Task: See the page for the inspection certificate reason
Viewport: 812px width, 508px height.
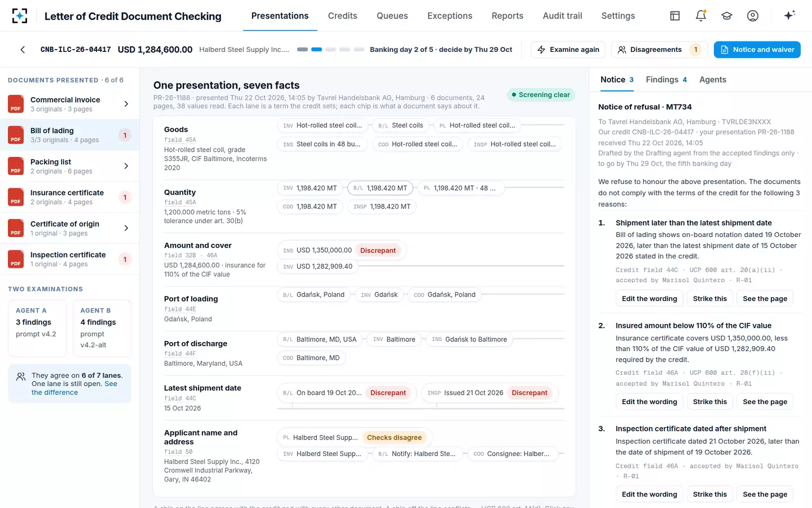Action: [765, 494]
